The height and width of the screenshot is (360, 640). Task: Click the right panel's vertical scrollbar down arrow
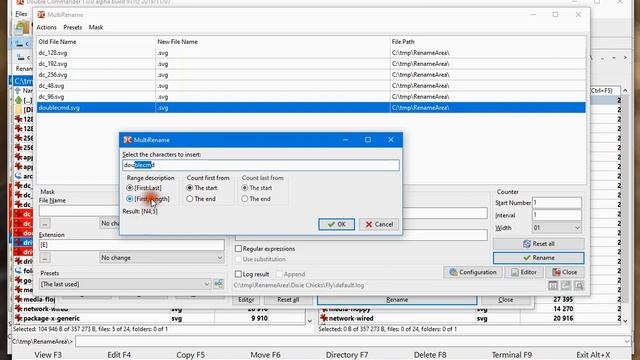[625, 321]
